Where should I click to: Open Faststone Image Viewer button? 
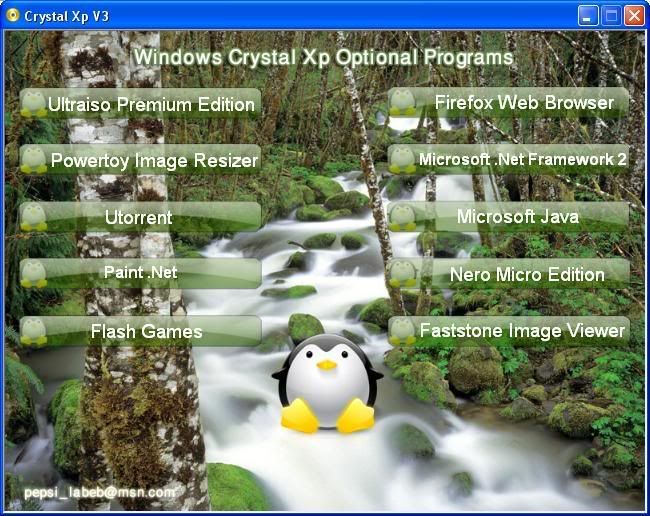point(509,331)
